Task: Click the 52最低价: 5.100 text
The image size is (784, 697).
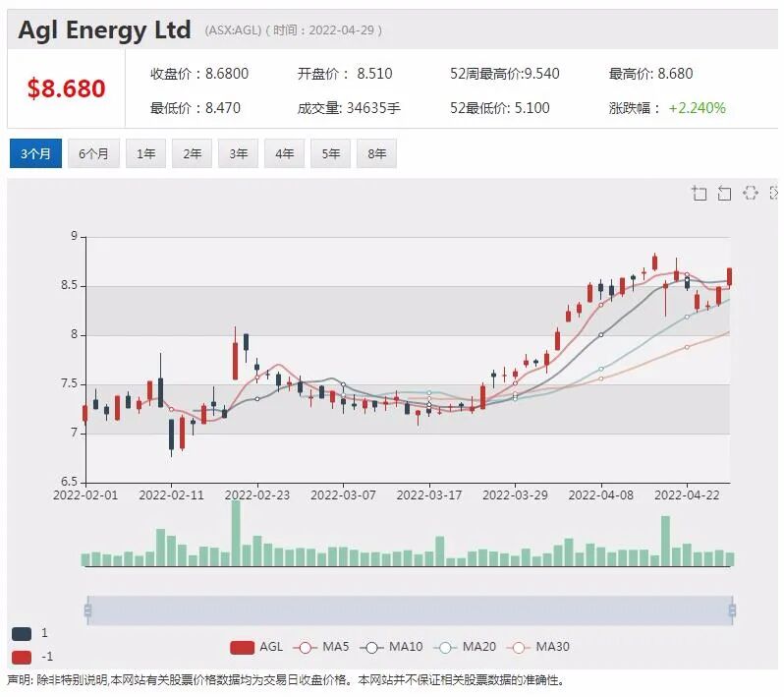Action: point(499,107)
